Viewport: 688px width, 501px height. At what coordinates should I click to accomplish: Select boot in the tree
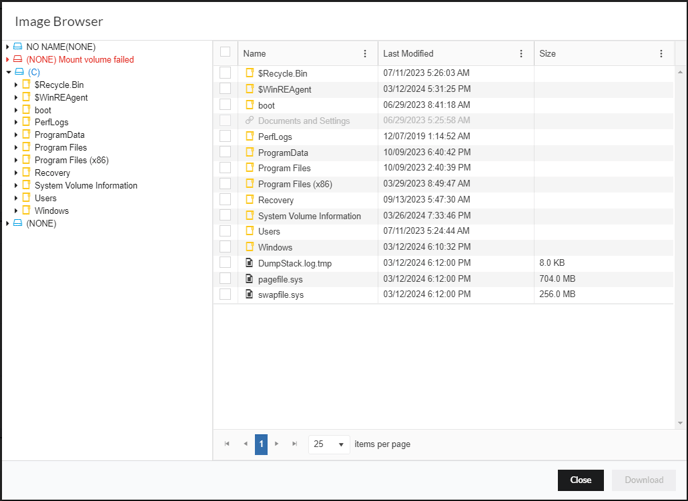click(43, 110)
